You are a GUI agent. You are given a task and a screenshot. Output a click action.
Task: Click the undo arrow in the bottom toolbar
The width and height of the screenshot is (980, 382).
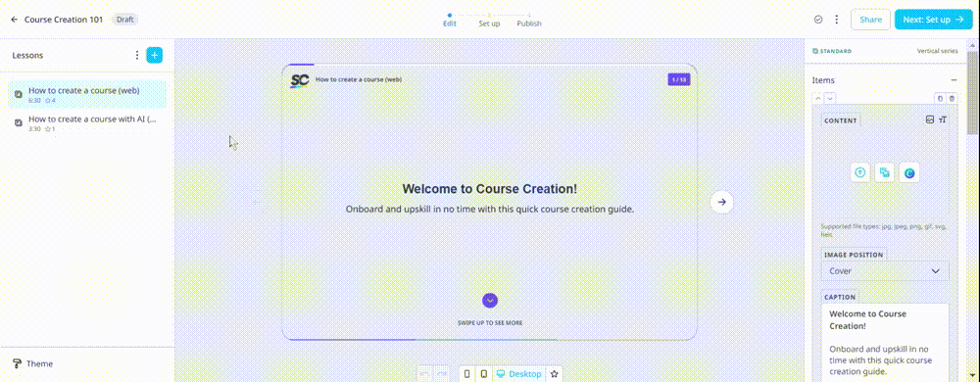point(425,374)
